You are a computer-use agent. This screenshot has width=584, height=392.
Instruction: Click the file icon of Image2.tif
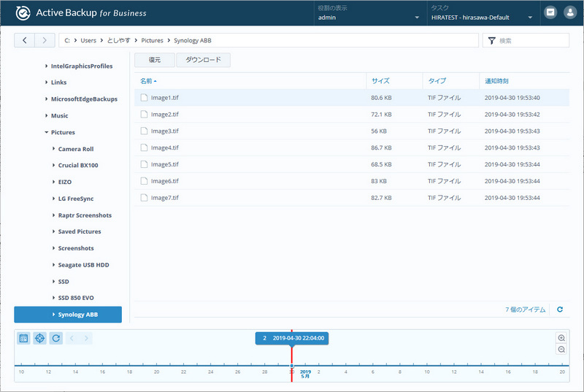(x=144, y=115)
